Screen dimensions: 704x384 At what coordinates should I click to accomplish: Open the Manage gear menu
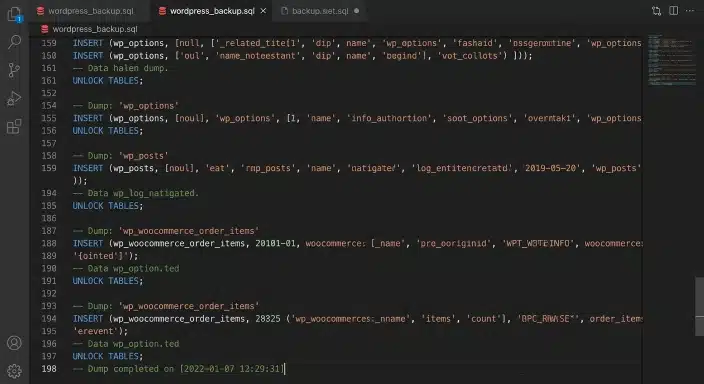pos(14,371)
